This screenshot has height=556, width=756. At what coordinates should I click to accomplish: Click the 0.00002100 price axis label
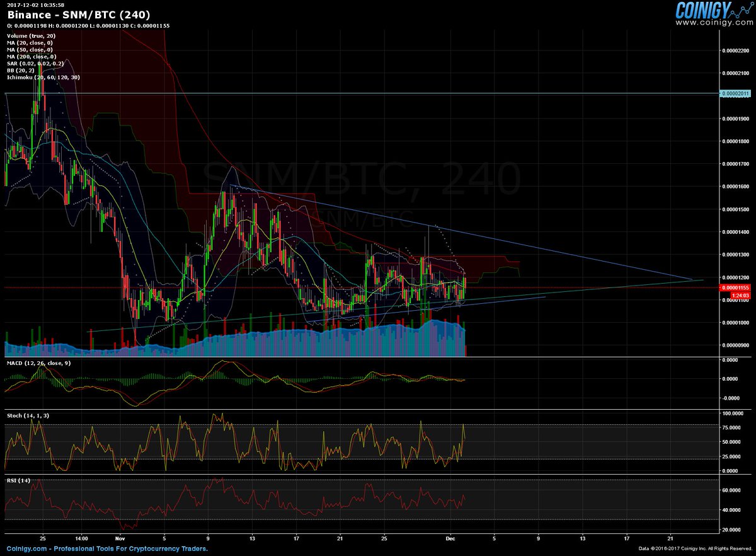(x=736, y=73)
